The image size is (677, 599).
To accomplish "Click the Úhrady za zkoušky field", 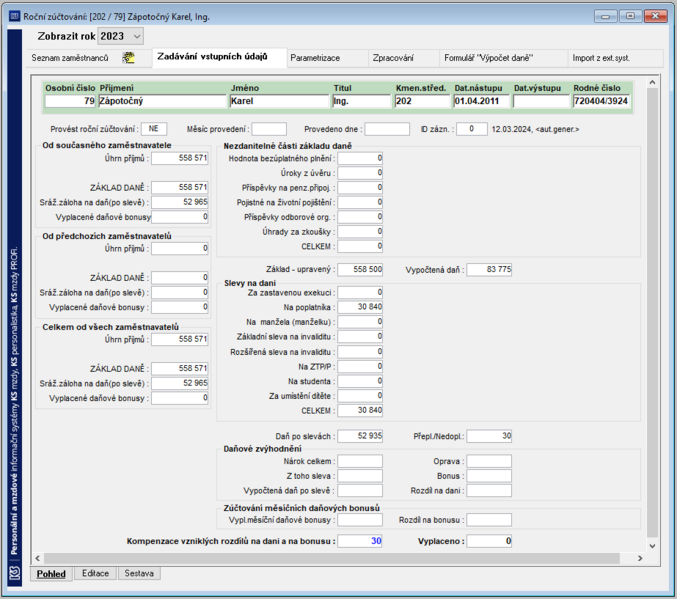I will coord(360,231).
